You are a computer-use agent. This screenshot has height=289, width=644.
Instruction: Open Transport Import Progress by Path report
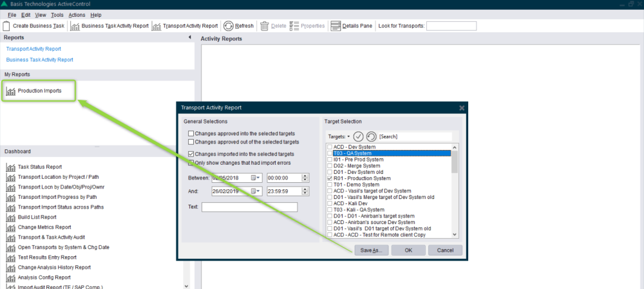(x=57, y=197)
